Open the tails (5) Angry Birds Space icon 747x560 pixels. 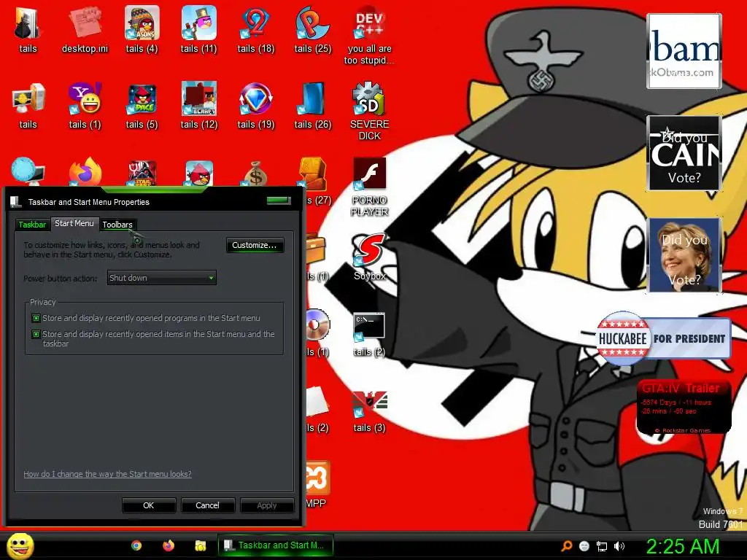click(x=142, y=106)
